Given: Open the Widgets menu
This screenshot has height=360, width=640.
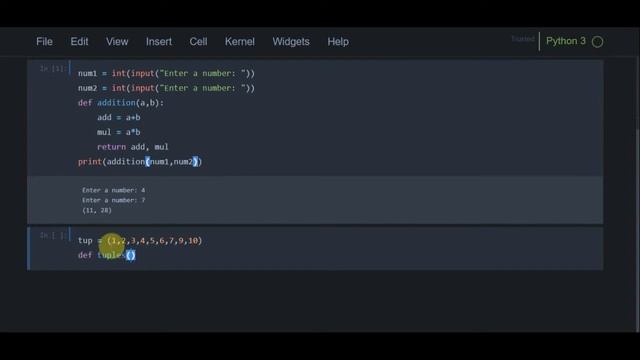Looking at the screenshot, I should tap(291, 42).
